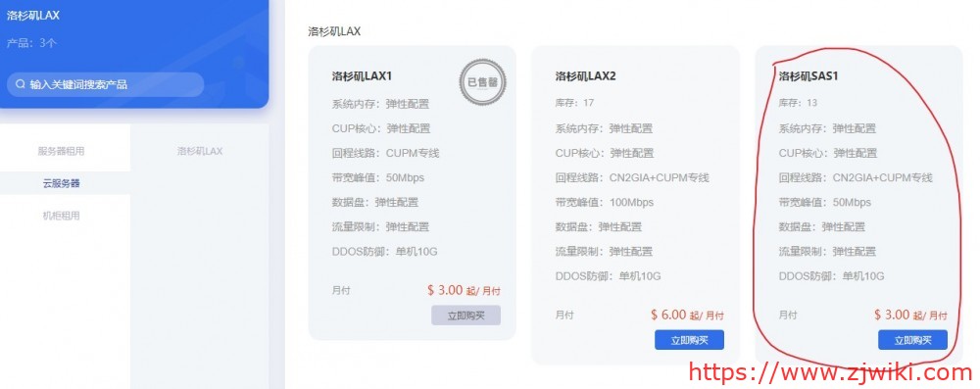This screenshot has width=980, height=389.
Task: Click the 洛杉矶LAX header in blue panel
Action: click(33, 16)
